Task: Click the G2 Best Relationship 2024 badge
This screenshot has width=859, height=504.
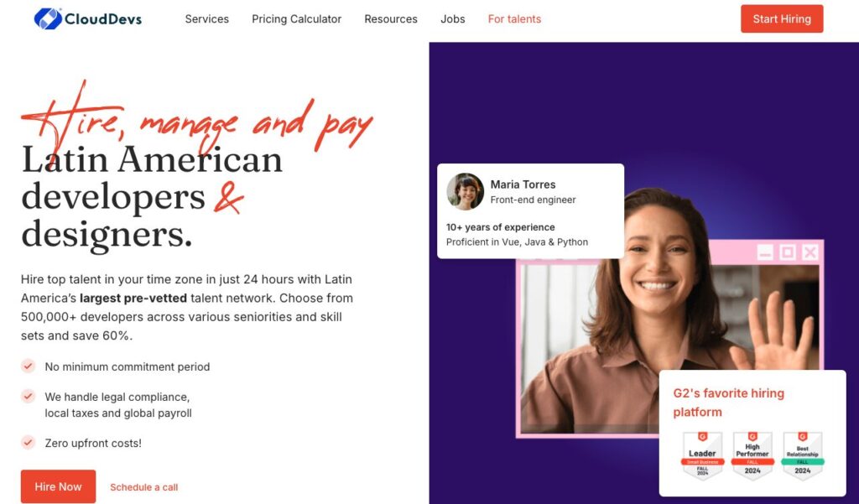Action: (x=803, y=456)
